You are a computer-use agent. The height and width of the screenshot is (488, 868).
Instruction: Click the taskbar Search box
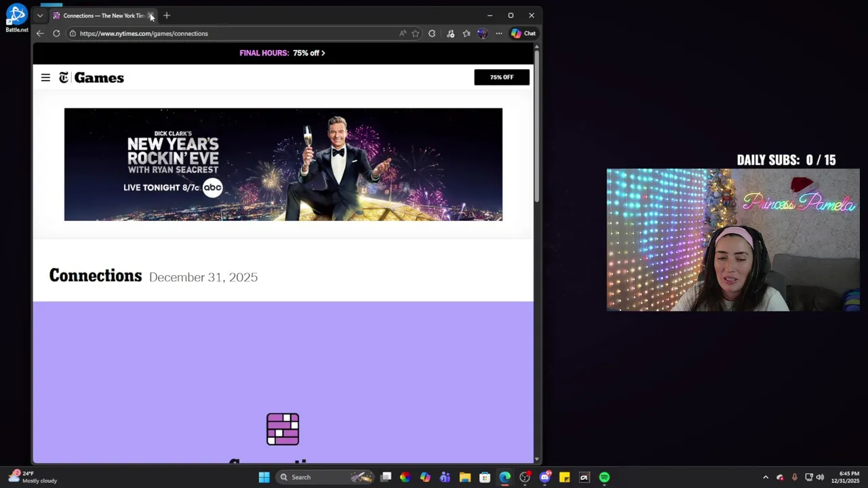click(x=325, y=477)
